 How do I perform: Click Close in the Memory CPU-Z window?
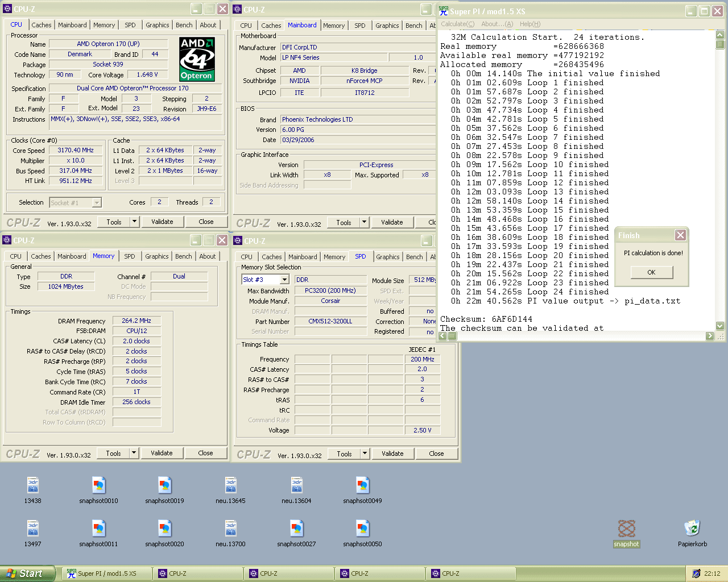tap(206, 453)
